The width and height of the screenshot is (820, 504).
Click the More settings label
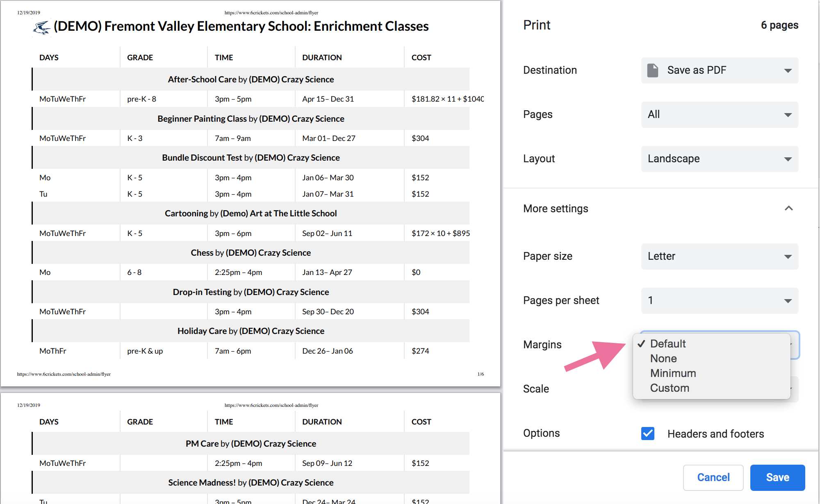click(x=556, y=209)
